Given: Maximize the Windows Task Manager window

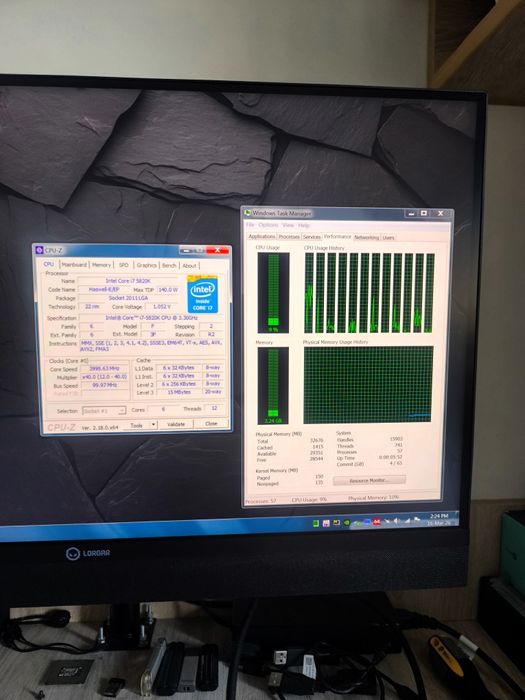Looking at the screenshot, I should click(424, 213).
